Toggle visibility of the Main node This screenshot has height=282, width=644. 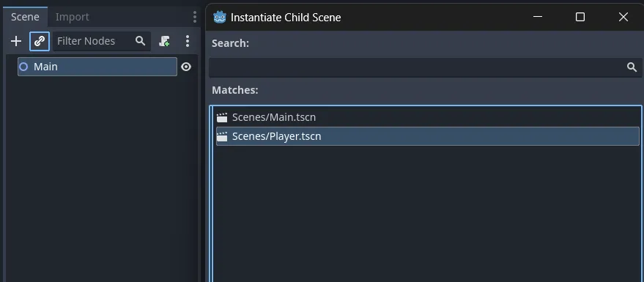point(186,67)
